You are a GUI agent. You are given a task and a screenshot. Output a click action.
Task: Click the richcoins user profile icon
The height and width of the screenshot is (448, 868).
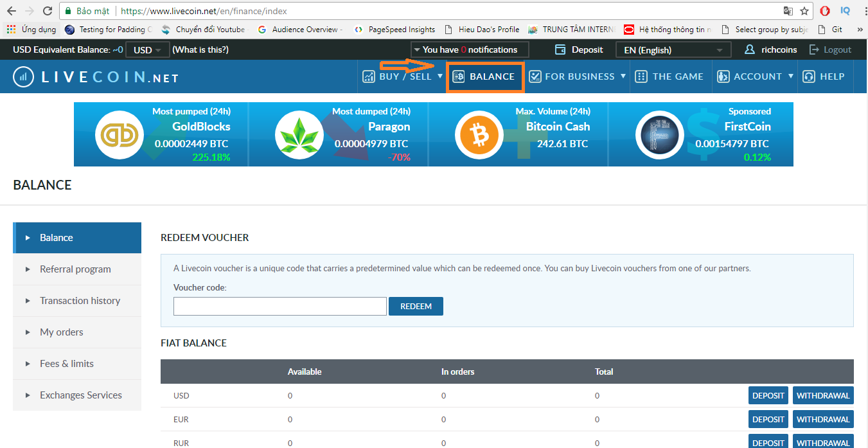749,49
